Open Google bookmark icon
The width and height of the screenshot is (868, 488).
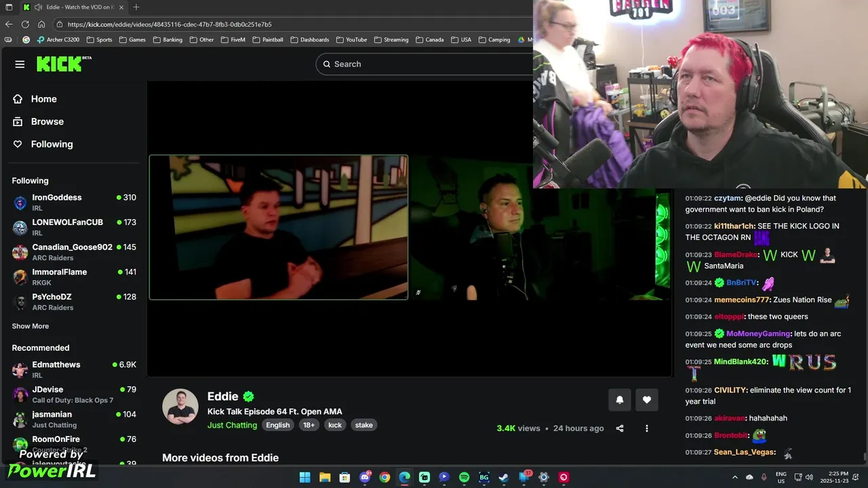[26, 39]
